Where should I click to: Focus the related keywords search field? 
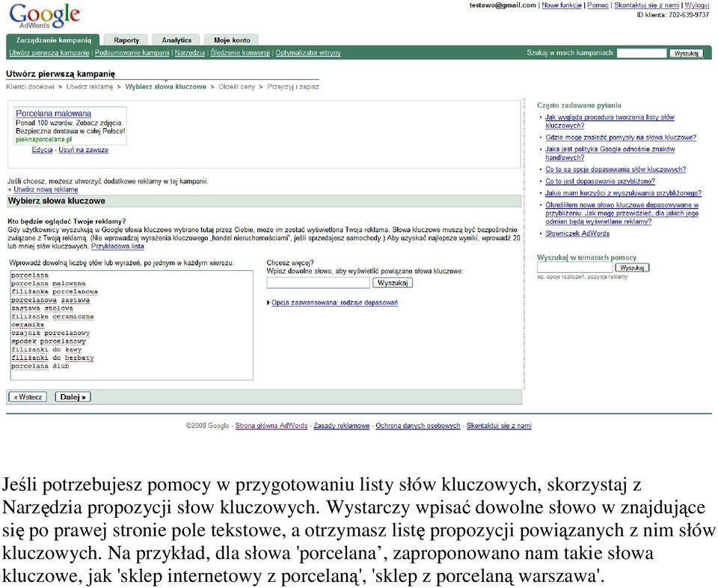coord(318,283)
